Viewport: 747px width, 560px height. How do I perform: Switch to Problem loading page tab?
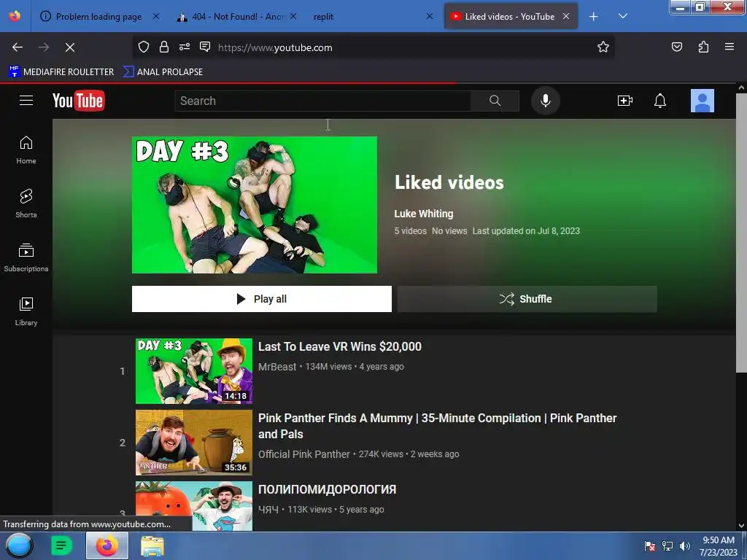pyautogui.click(x=99, y=17)
